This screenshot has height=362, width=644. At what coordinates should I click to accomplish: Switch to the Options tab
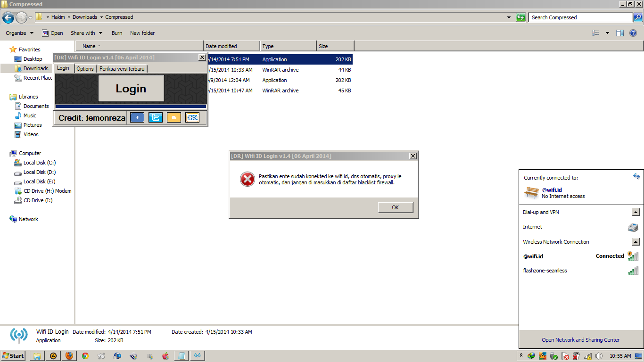[x=85, y=68]
